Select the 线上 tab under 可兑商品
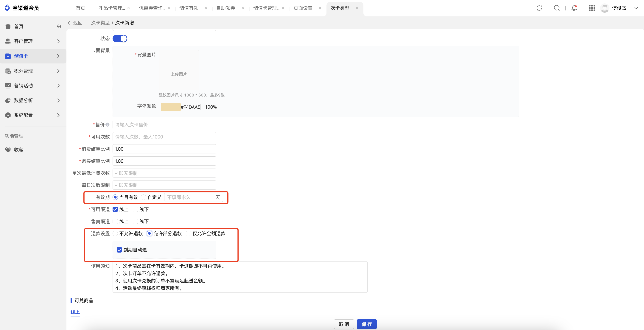The height and width of the screenshot is (330, 644). (x=75, y=312)
